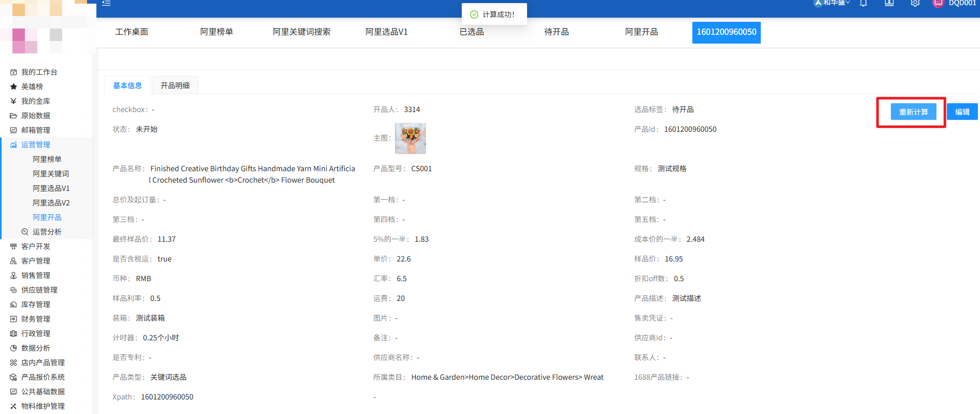Open the 阿里榜单 top tab
Image resolution: width=980 pixels, height=414 pixels.
pos(217,32)
